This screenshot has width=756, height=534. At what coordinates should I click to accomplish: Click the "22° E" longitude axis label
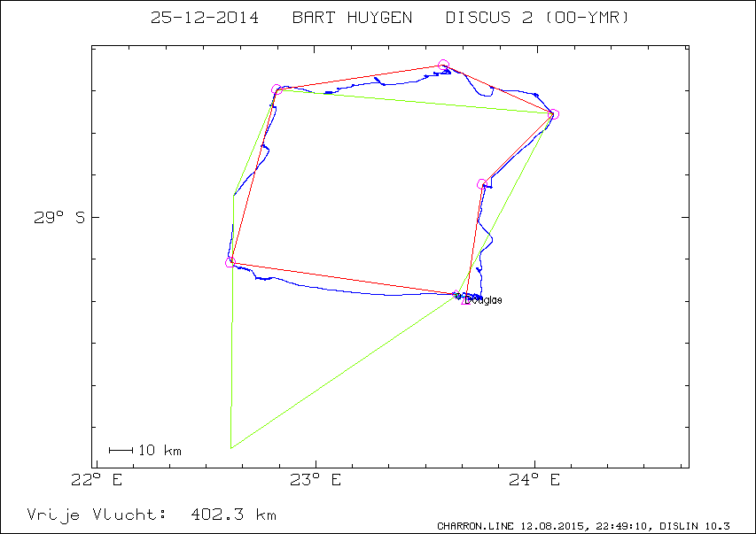97,480
